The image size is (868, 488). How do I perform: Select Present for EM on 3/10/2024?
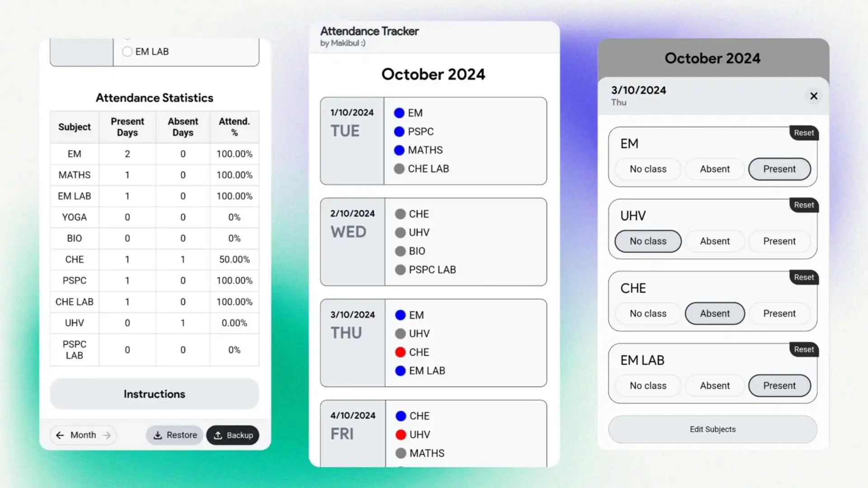tap(779, 169)
